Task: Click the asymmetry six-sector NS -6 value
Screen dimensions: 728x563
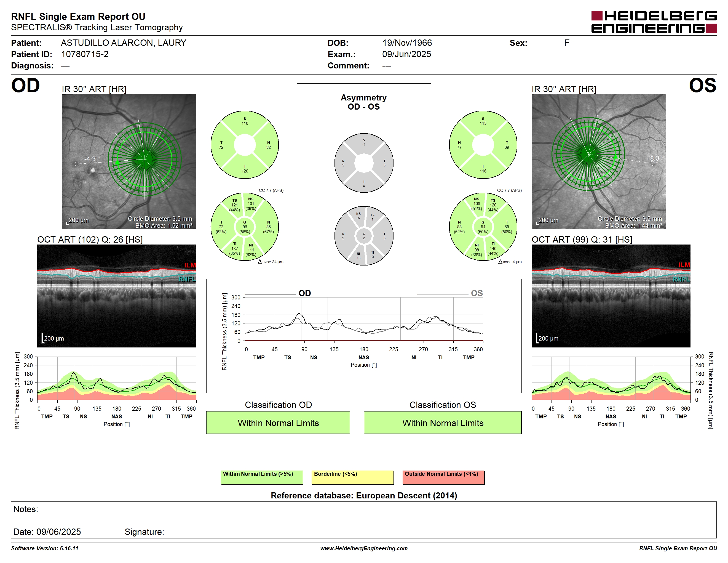Action: tap(358, 216)
